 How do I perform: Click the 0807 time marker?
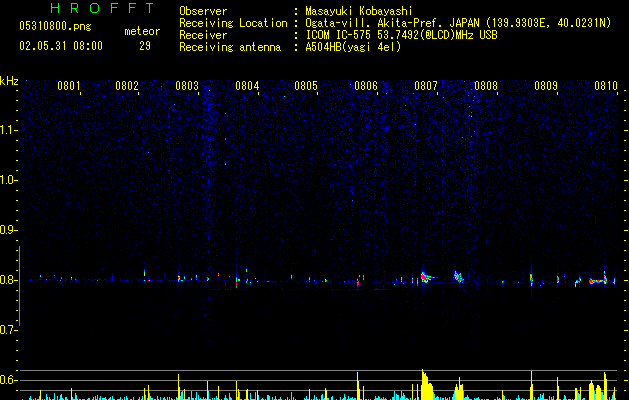click(x=426, y=86)
